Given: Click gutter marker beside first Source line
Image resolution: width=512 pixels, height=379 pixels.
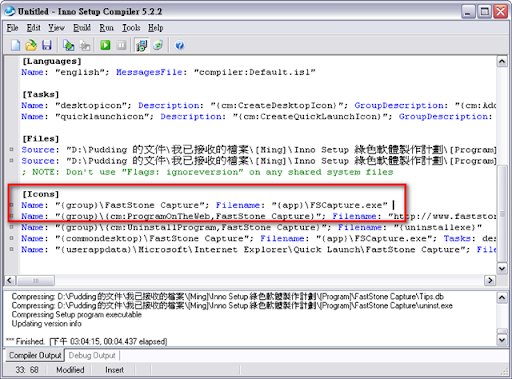Looking at the screenshot, I should (11, 150).
